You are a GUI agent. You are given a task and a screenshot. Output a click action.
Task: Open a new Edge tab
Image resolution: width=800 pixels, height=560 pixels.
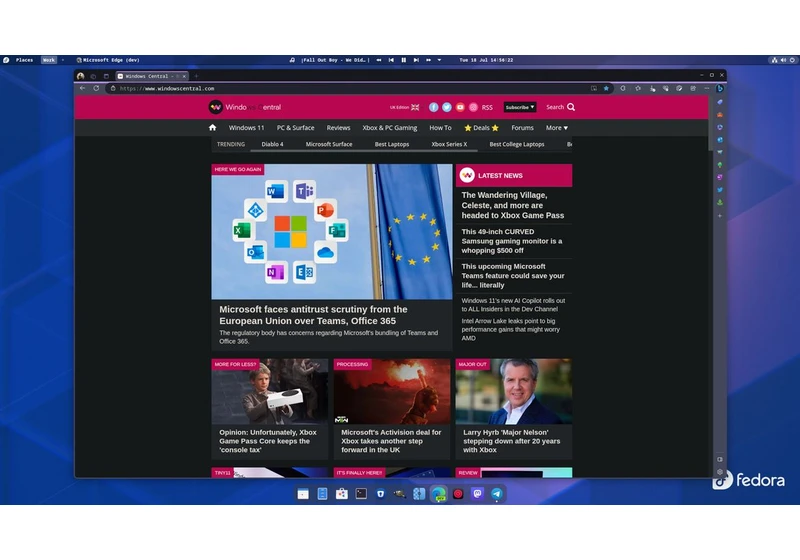(196, 76)
